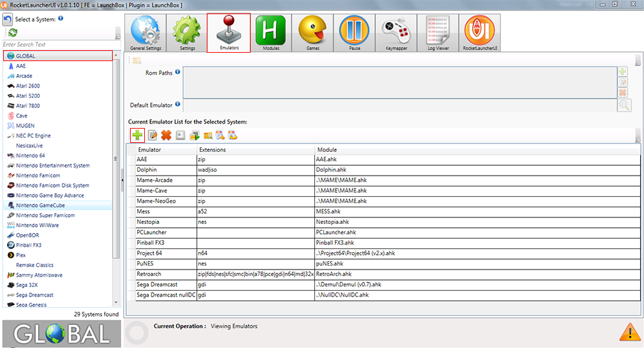Open emulator folder with magnifier icon
The height and width of the screenshot is (348, 644).
point(208,136)
